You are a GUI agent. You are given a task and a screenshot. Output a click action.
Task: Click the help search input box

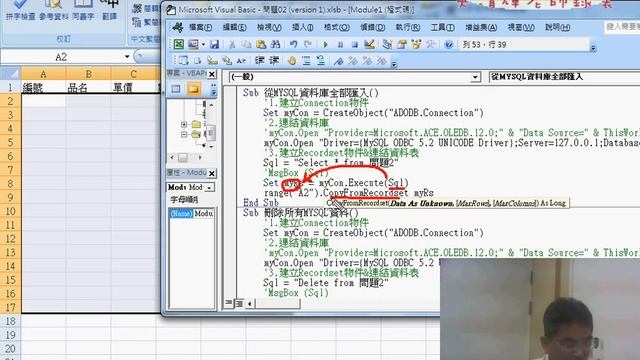[x=622, y=27]
